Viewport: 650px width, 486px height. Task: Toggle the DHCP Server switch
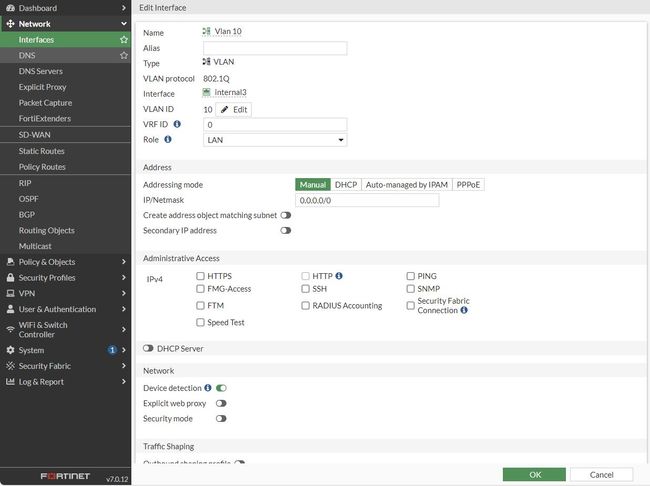[x=149, y=348]
